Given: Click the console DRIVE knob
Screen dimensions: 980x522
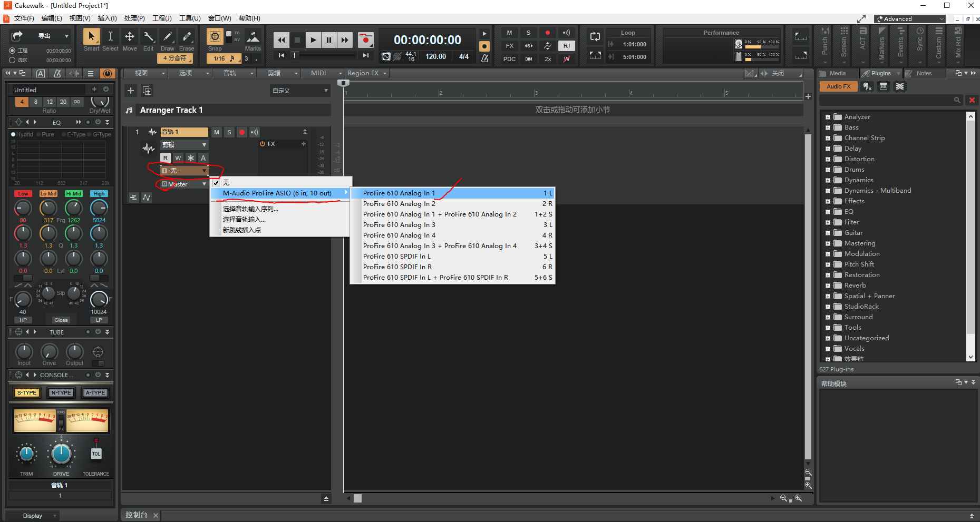Looking at the screenshot, I should [x=61, y=454].
